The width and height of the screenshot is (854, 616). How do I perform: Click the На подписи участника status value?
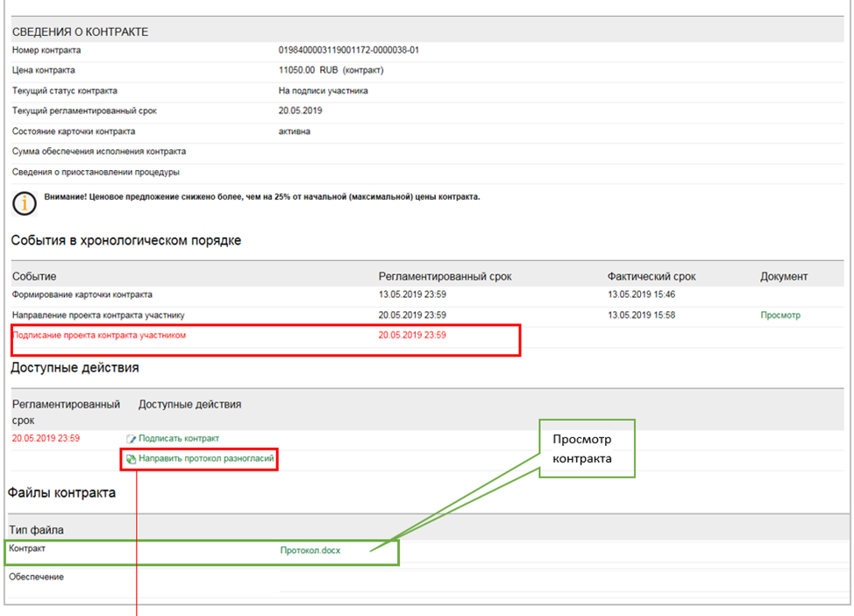pos(323,90)
